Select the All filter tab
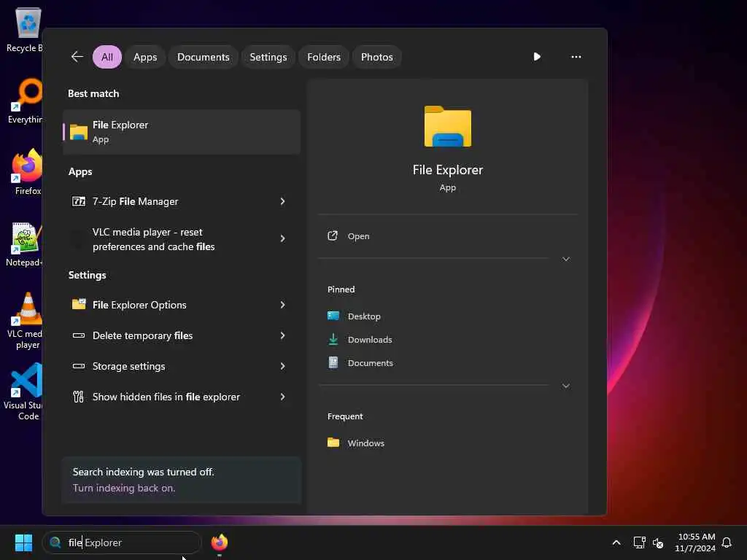Viewport: 747px width, 560px height. coord(107,57)
